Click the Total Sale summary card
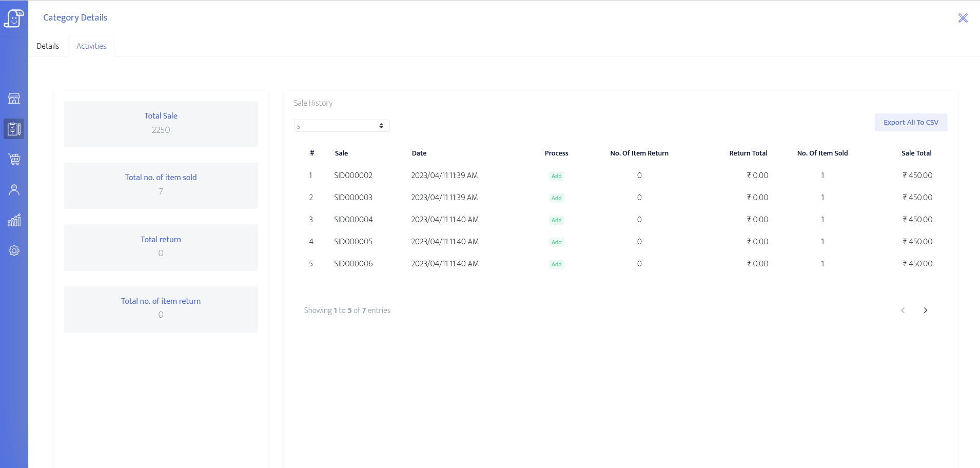The height and width of the screenshot is (468, 980). point(161,124)
